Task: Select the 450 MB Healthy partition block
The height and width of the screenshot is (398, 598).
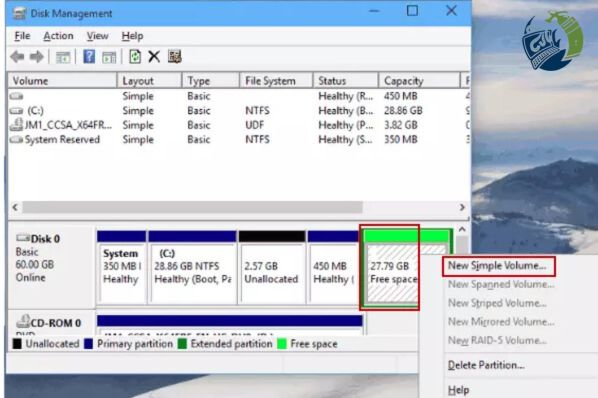Action: [x=333, y=267]
